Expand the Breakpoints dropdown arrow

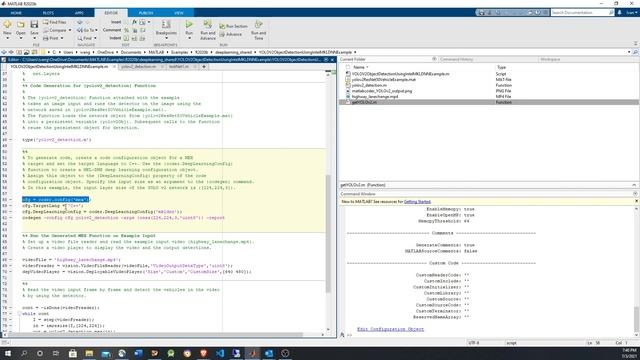point(166,38)
